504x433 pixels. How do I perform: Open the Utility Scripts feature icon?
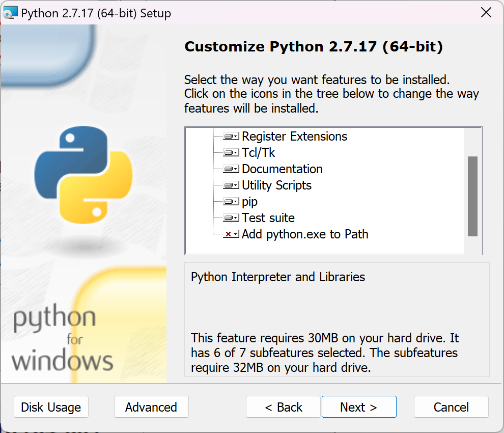231,185
